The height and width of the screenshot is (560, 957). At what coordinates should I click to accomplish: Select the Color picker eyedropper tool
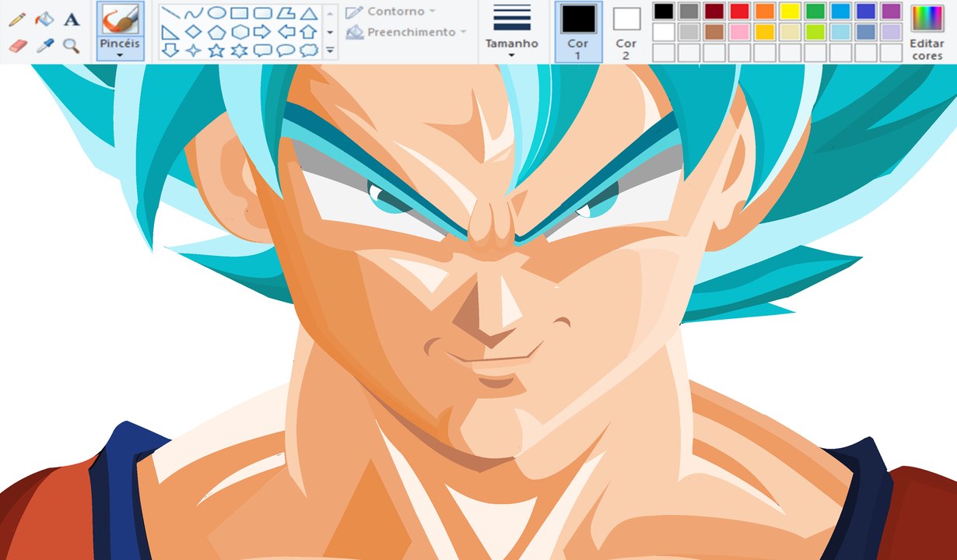point(45,46)
